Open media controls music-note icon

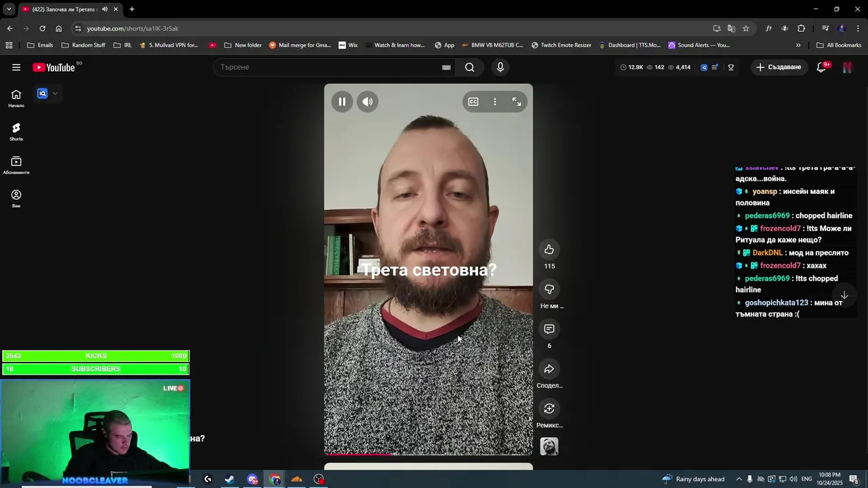click(x=825, y=28)
